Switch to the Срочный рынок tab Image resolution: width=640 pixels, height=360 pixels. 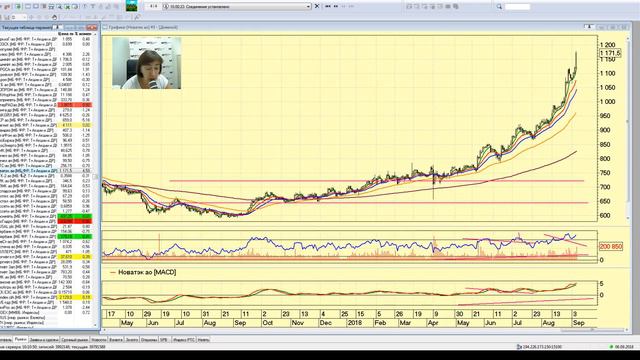click(x=75, y=340)
